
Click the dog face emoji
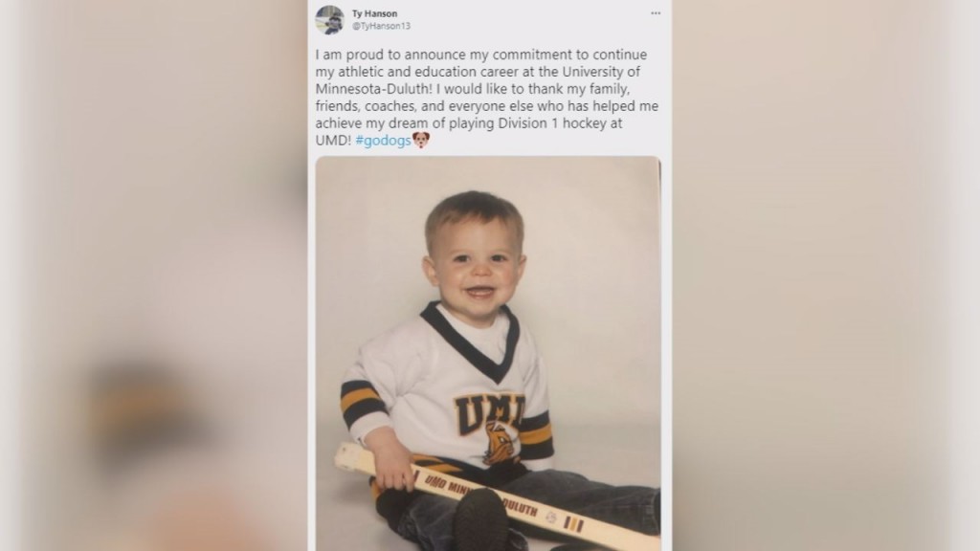click(421, 141)
